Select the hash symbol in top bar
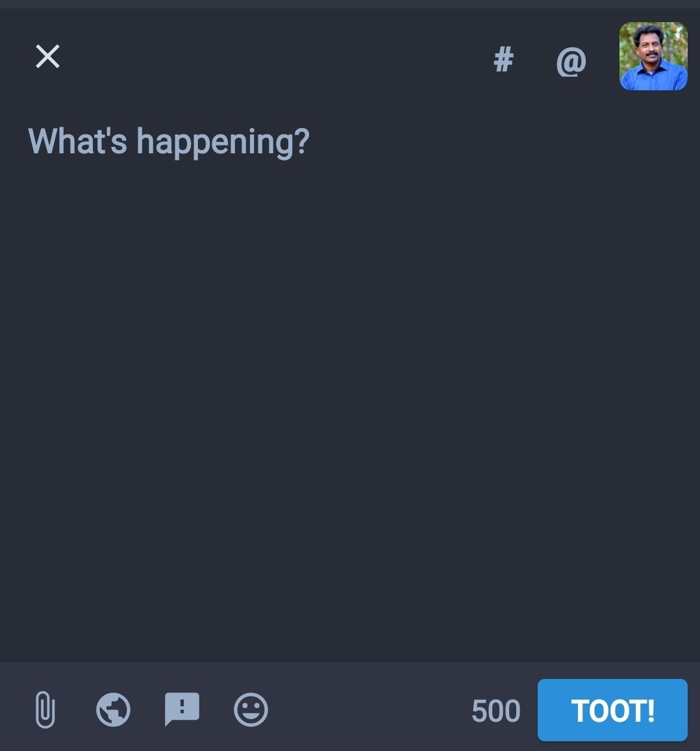 tap(503, 59)
